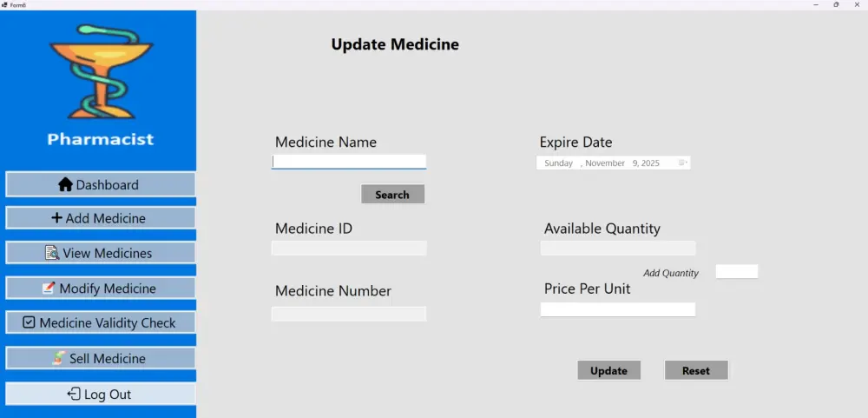Click the plus icon for Add Medicine
Viewport: 868px width, 418px height.
(56, 218)
